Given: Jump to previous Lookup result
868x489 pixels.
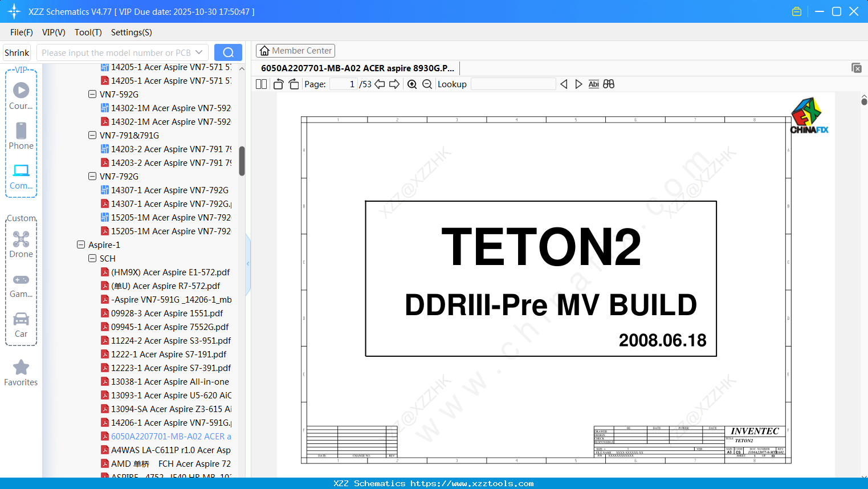Looking at the screenshot, I should click(x=564, y=84).
